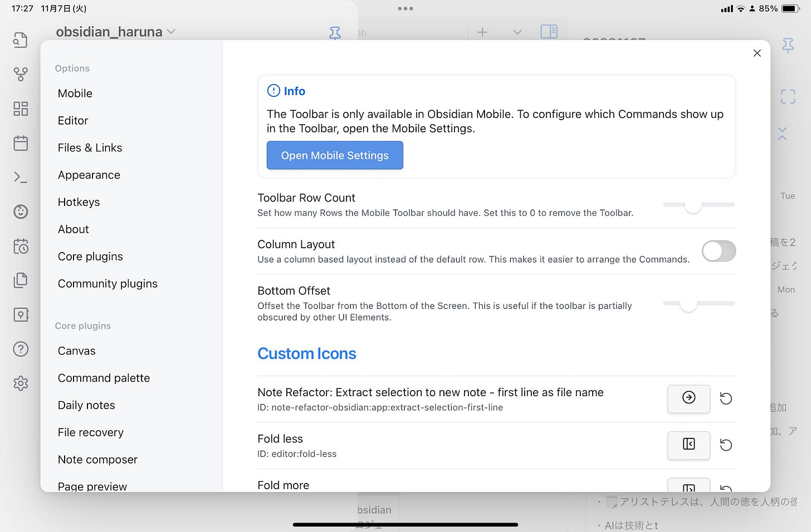Click the copy documents icon in ribbon
The image size is (811, 532).
point(21,280)
